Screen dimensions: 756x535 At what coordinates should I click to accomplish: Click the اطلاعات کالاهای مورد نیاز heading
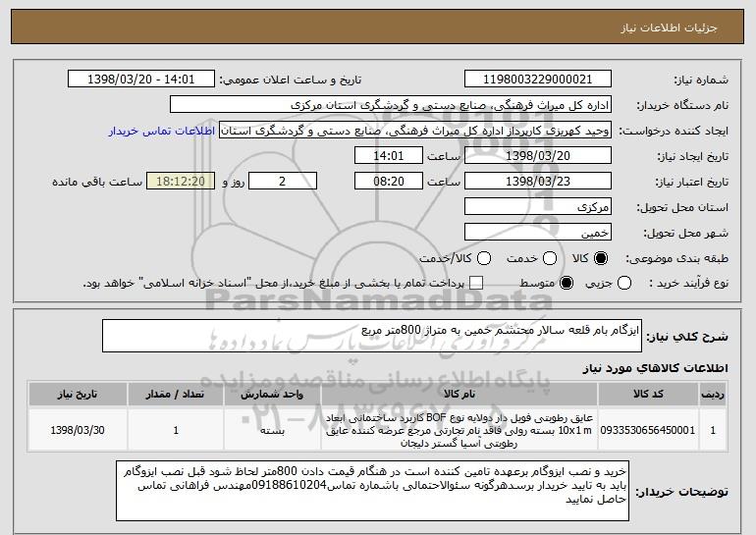(x=655, y=368)
